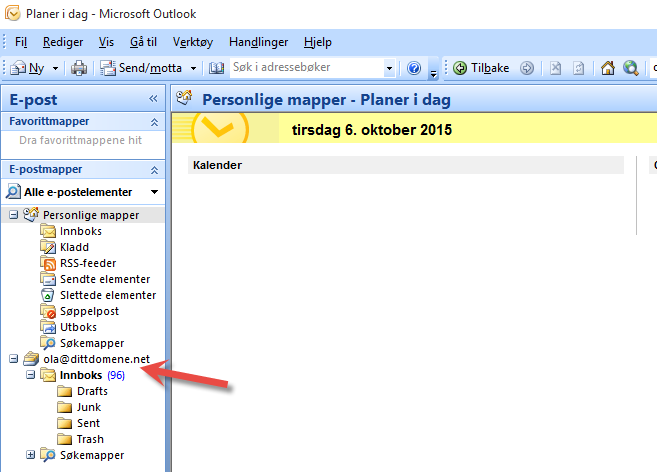Open the Handlinger menu
657x472 pixels.
259,42
